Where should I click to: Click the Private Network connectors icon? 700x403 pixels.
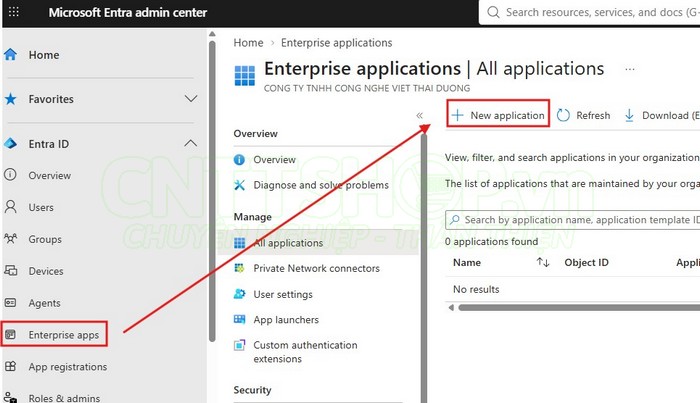[x=239, y=268]
